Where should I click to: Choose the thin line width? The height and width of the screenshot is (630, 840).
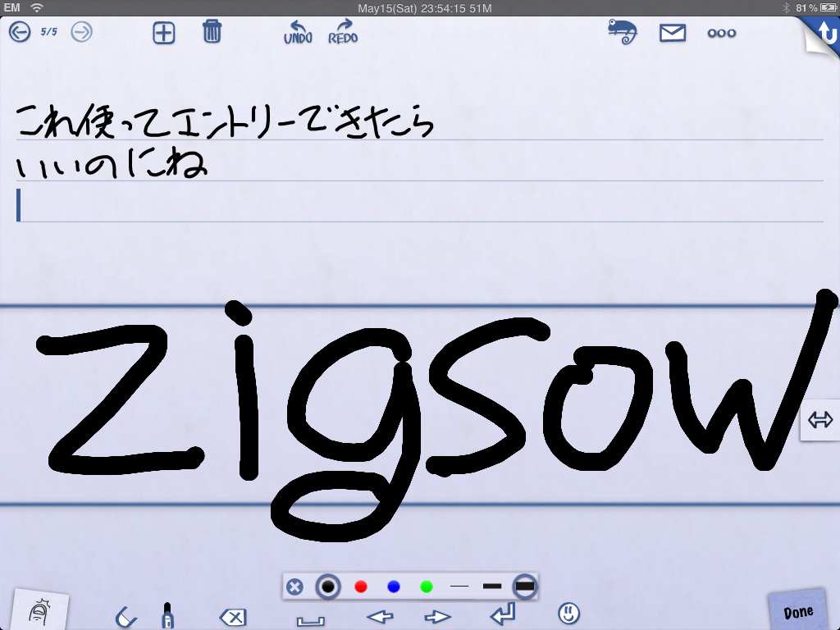459,587
